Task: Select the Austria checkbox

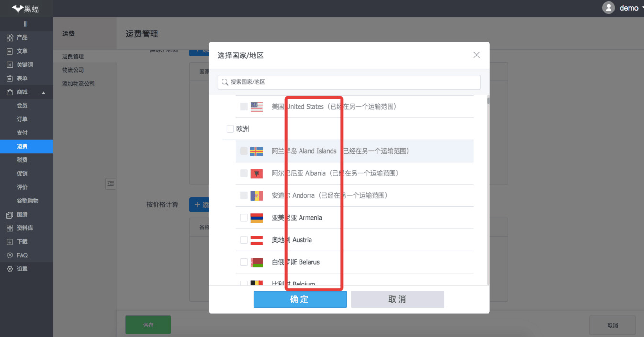Action: point(244,240)
